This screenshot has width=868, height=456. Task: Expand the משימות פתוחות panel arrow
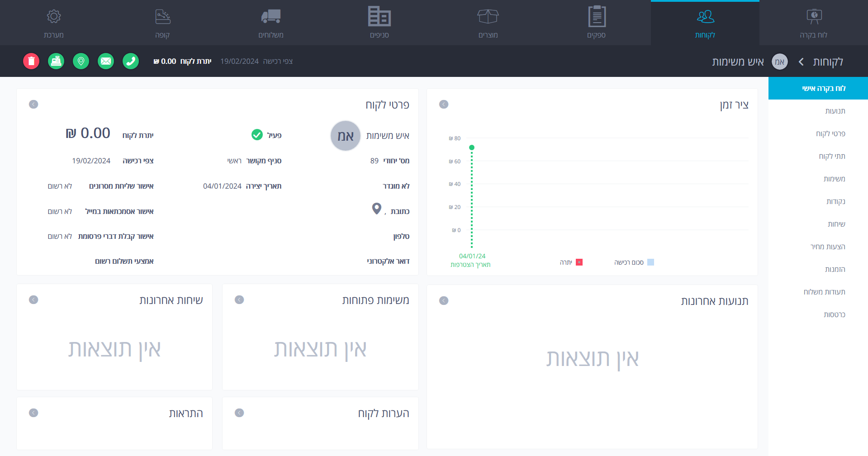click(239, 300)
